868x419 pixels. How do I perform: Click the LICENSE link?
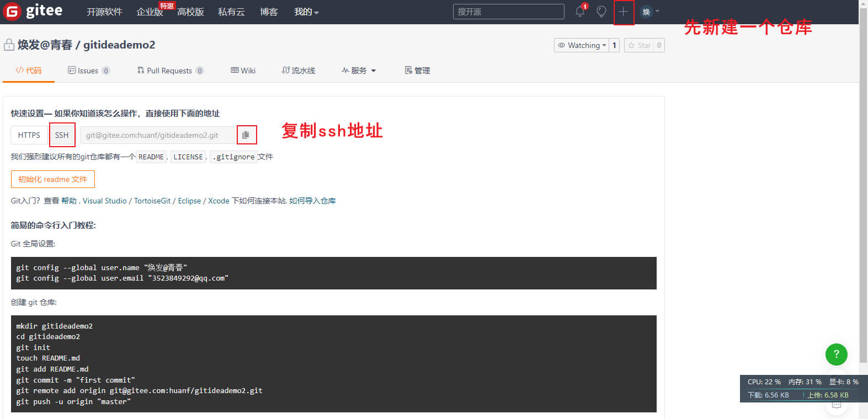188,157
